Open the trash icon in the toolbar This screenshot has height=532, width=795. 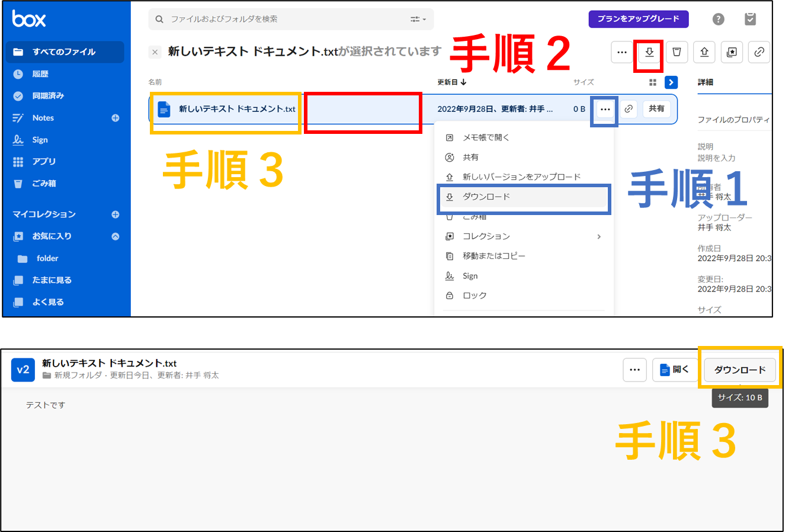point(677,52)
